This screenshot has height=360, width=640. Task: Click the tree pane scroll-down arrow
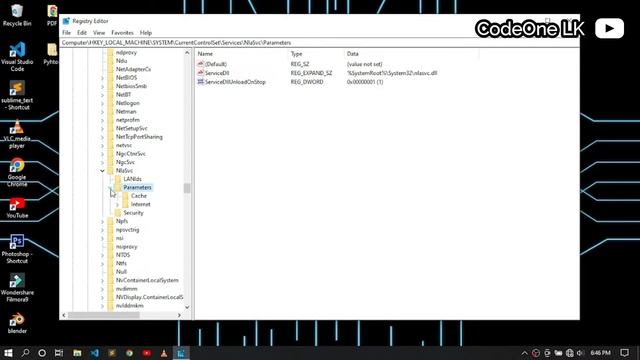[x=187, y=307]
